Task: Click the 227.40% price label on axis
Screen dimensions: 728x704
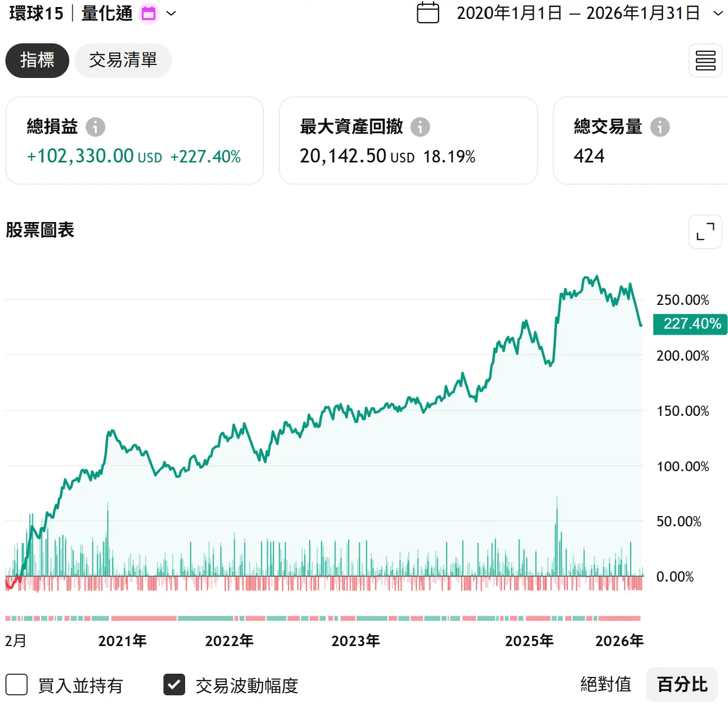Action: [691, 324]
